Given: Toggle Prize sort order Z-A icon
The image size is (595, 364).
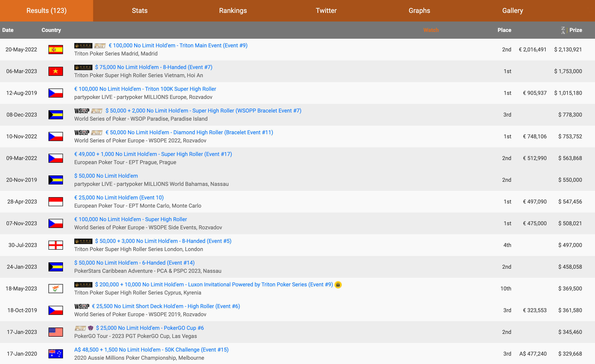Looking at the screenshot, I should tap(563, 30).
